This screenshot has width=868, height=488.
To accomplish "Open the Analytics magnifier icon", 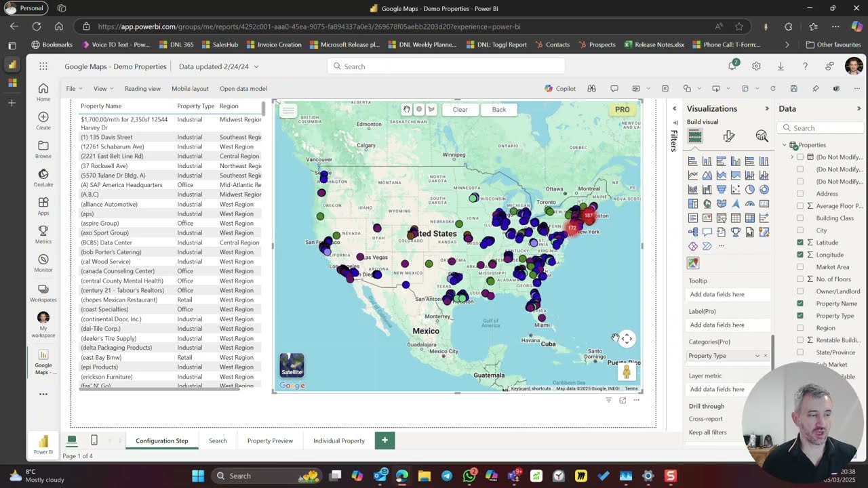I will pos(762,136).
